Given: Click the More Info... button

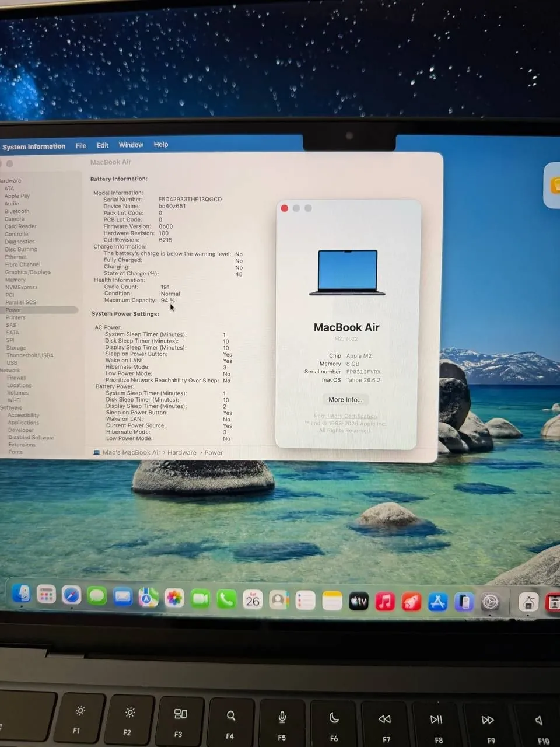Looking at the screenshot, I should (x=345, y=400).
